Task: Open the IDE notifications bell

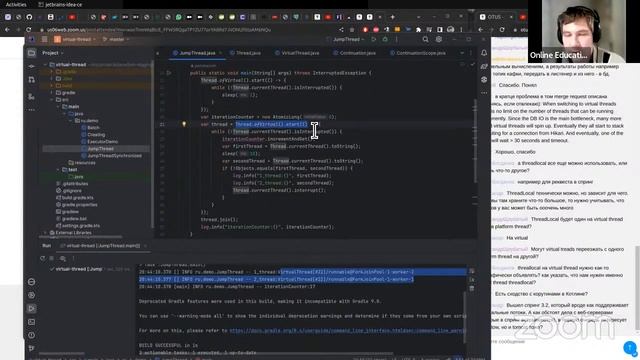Action: tap(484, 53)
